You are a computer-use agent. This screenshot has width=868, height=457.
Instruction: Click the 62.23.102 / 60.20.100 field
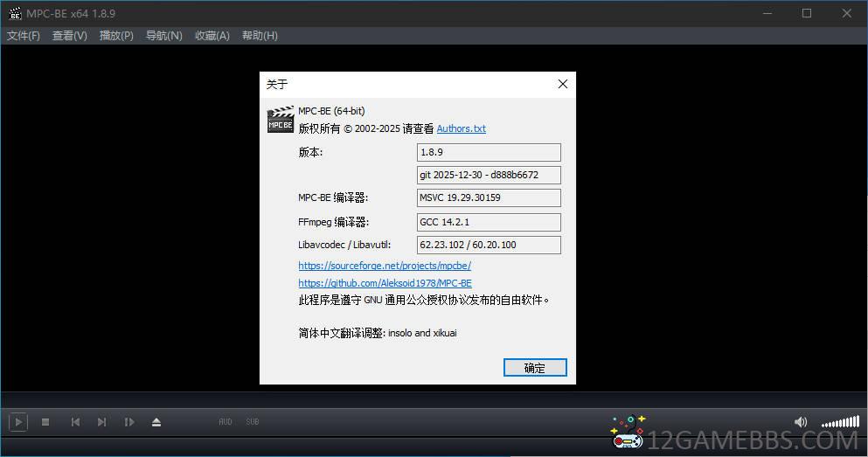point(489,245)
